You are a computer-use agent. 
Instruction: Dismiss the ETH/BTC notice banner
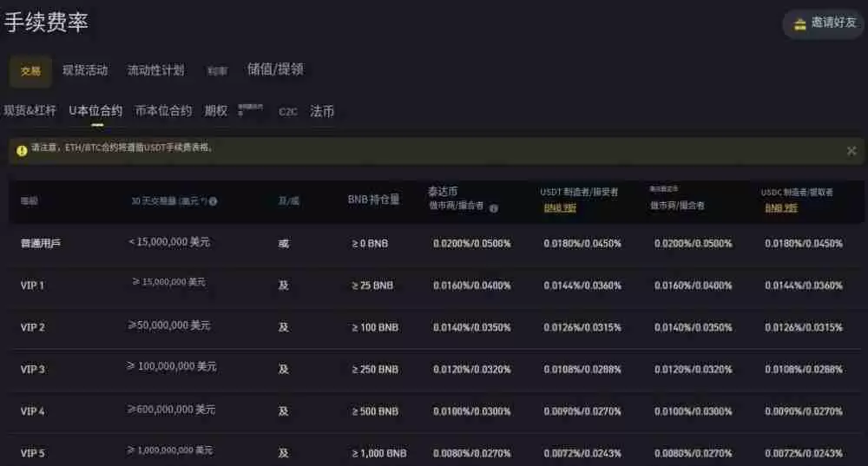point(852,150)
